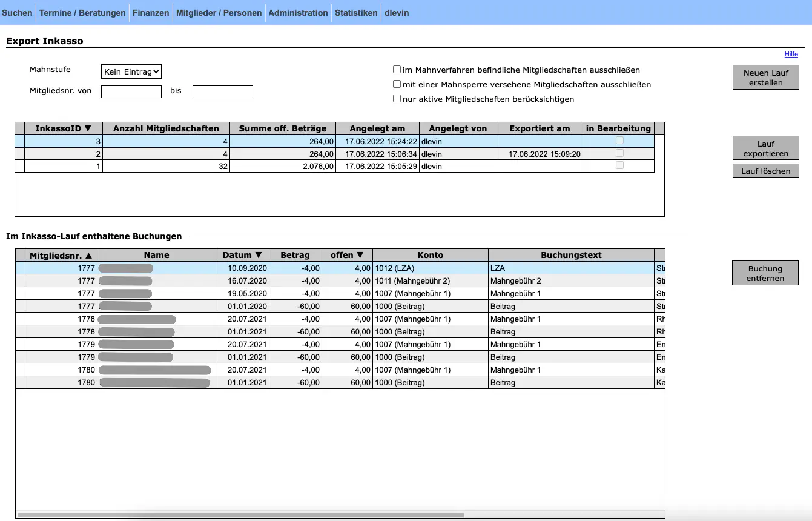Open the Hilfe link
Image resolution: width=812 pixels, height=521 pixels.
click(x=791, y=55)
